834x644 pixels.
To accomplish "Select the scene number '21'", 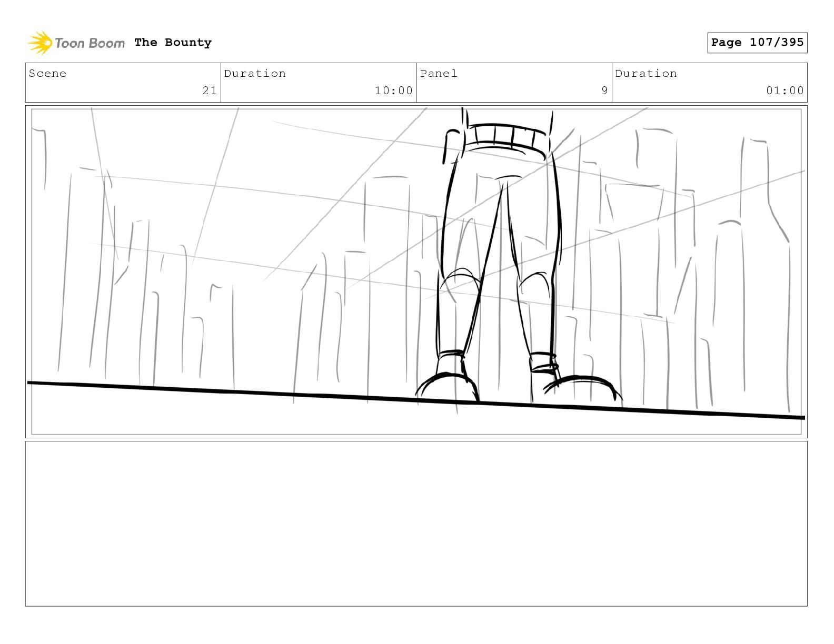I will tap(210, 90).
